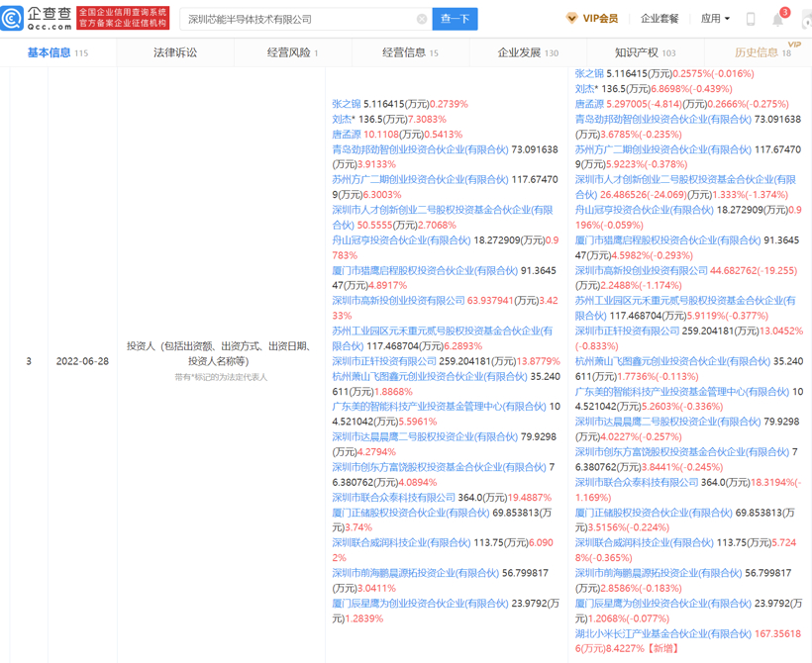Switch to the 基本信息 tab
812x663 pixels.
pos(57,52)
